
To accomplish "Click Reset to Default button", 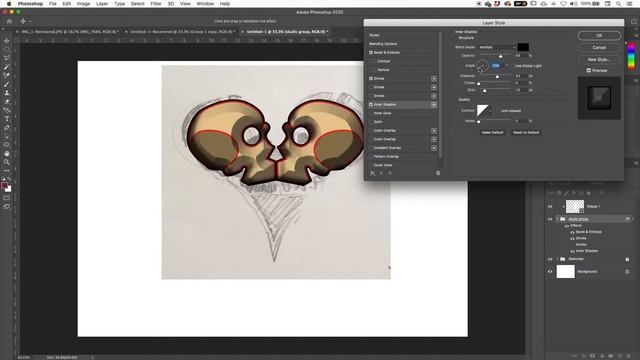I will 526,132.
